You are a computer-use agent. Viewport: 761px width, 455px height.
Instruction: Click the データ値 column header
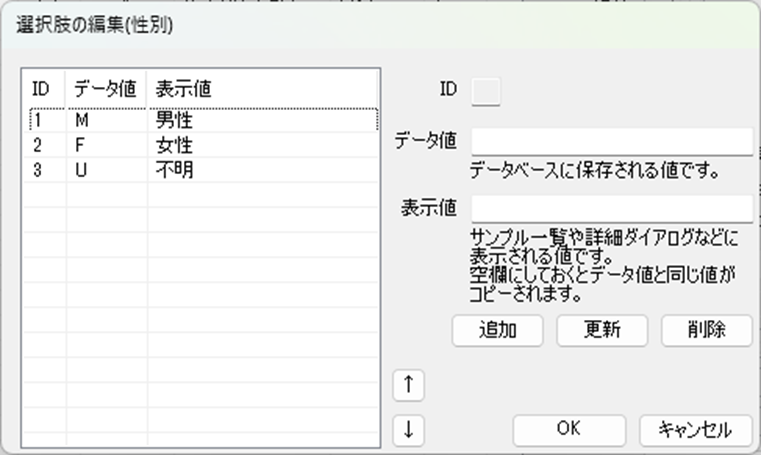[x=106, y=88]
